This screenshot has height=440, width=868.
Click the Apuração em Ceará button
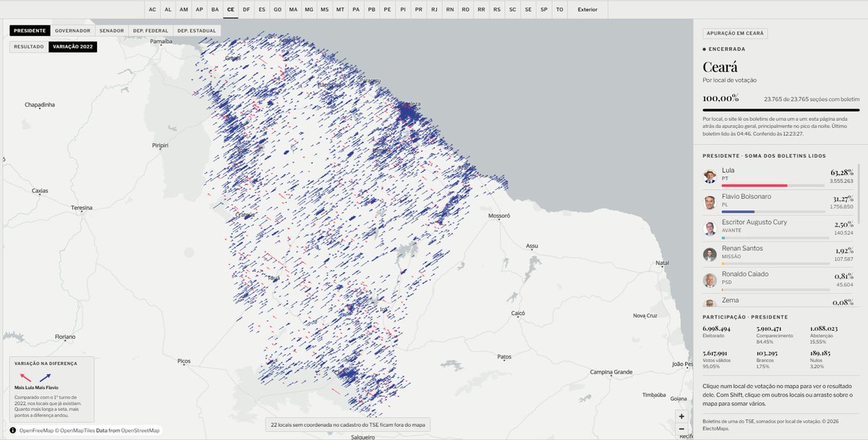[x=735, y=33]
